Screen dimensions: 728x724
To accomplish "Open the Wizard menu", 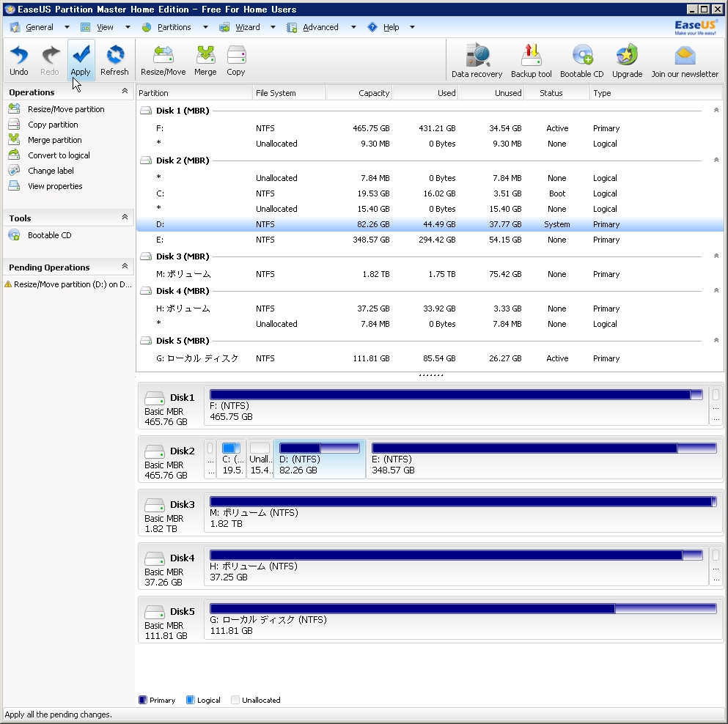I will tap(247, 27).
